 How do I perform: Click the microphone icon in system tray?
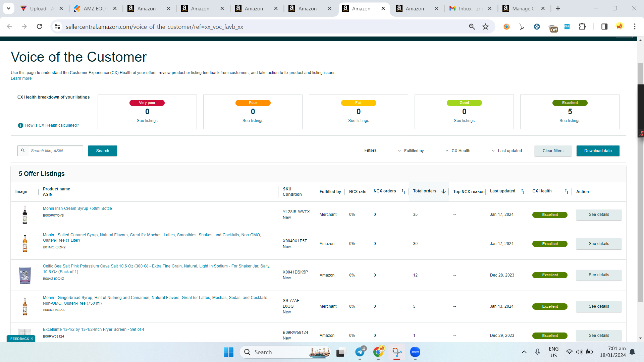(x=538, y=352)
